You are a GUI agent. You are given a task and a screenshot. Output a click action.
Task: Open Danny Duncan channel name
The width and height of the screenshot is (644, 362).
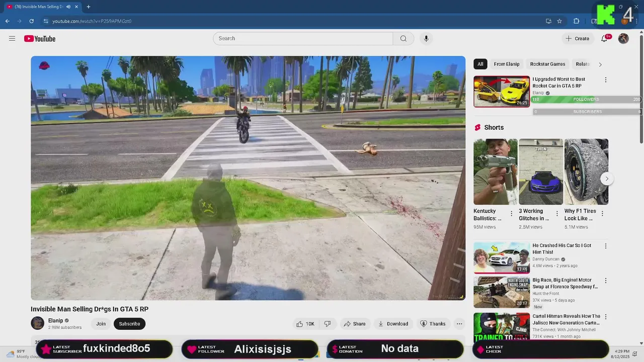tap(546, 259)
